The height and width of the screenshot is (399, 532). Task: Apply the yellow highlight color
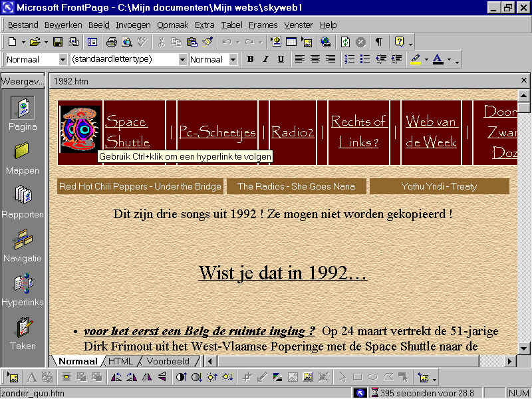(416, 59)
